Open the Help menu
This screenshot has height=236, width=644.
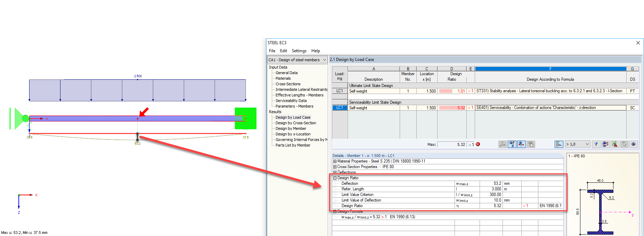[316, 51]
